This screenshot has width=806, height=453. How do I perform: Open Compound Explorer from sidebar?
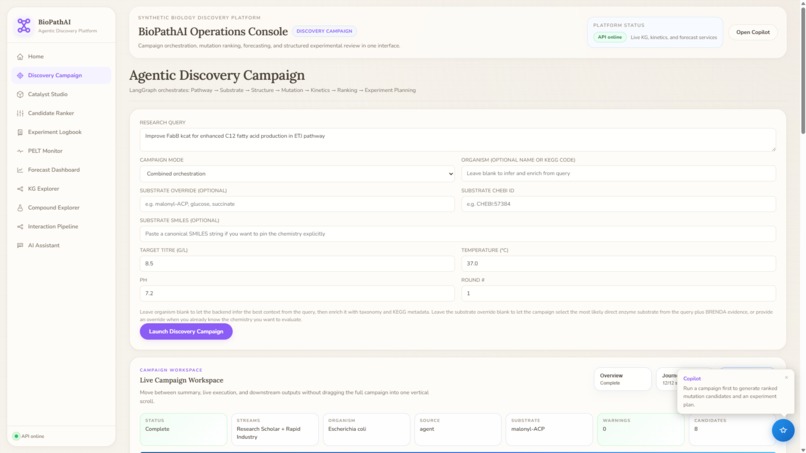coord(61,208)
